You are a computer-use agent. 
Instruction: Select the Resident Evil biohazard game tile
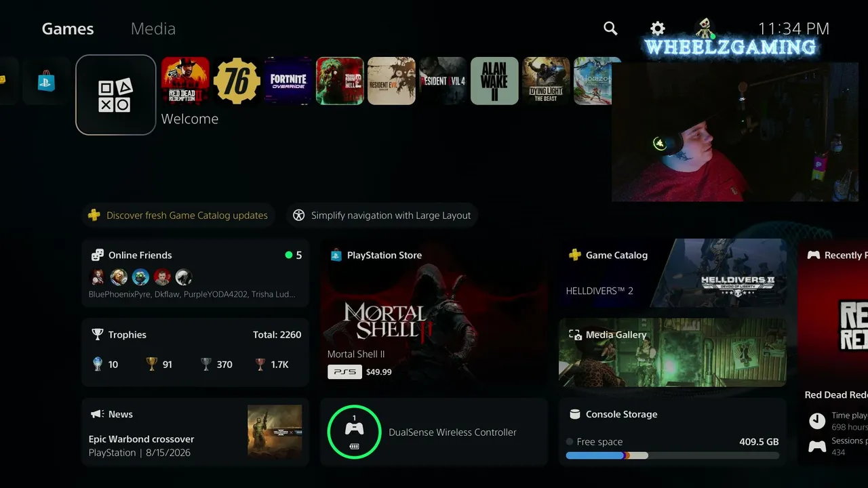[391, 81]
